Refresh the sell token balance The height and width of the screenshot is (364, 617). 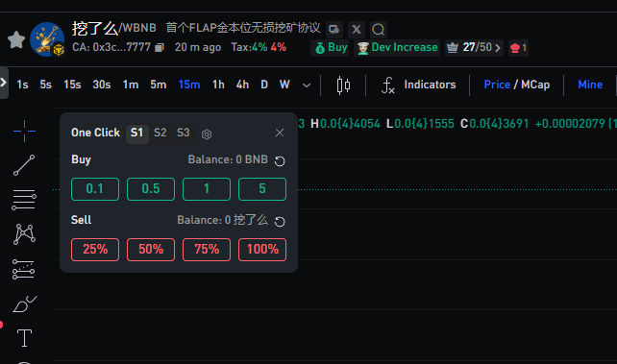pos(280,222)
